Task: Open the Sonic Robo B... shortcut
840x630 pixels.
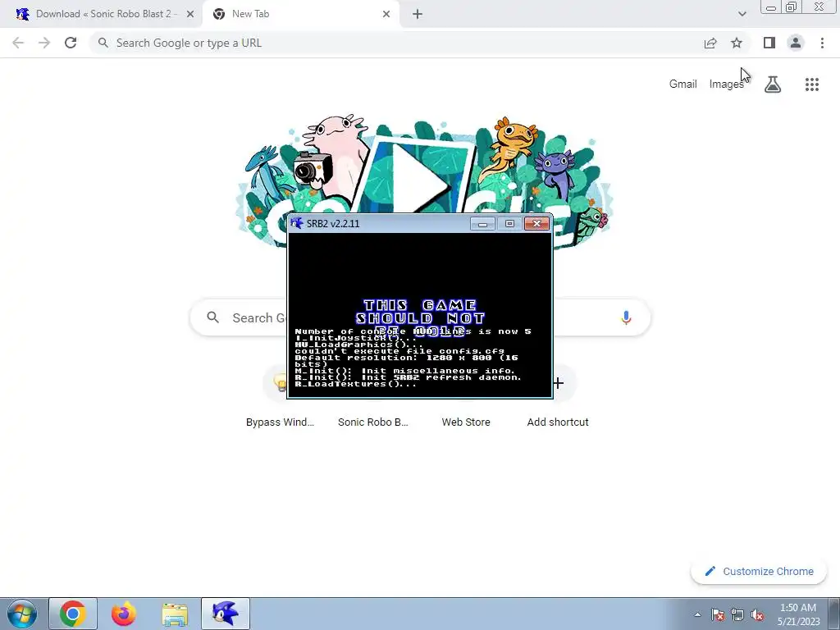Action: pyautogui.click(x=373, y=422)
